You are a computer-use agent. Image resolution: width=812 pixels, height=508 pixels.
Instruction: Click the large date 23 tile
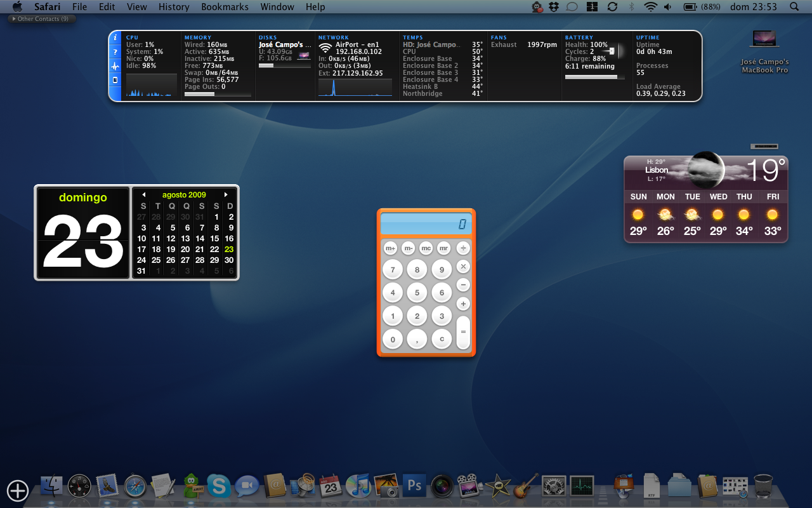83,233
